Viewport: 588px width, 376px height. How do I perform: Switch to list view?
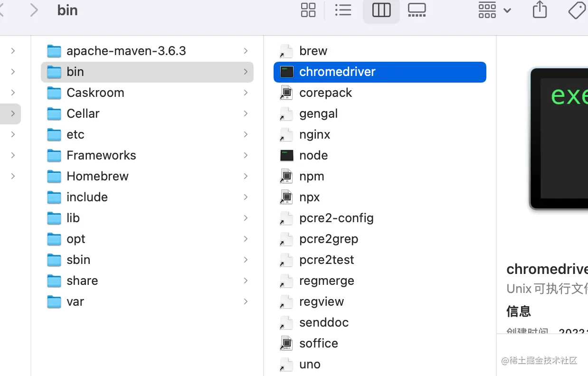click(x=343, y=10)
